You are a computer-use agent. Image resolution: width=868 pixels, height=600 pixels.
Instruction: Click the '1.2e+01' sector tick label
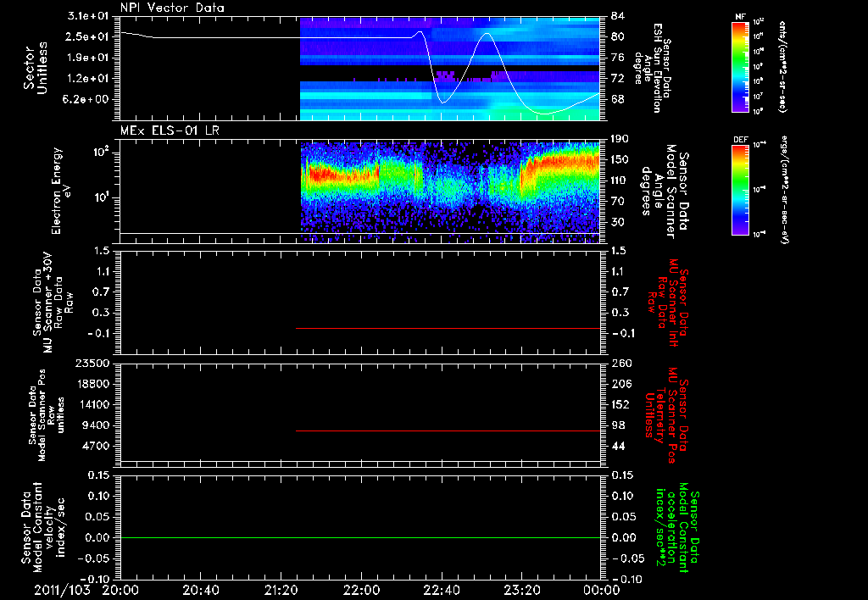point(88,79)
